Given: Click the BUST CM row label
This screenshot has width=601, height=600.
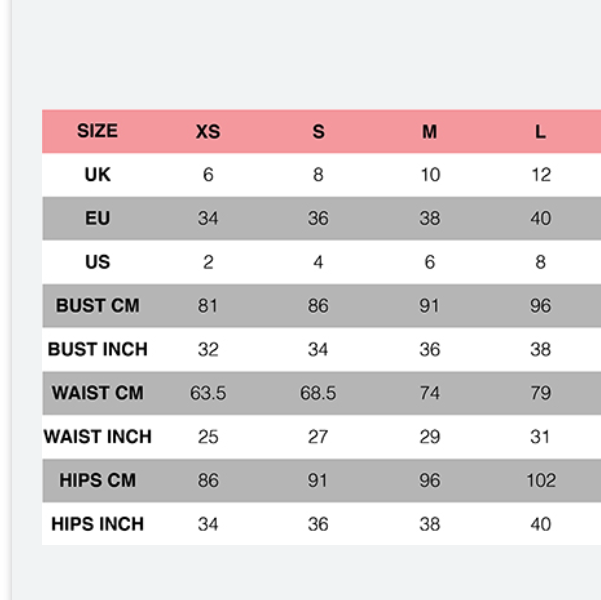Looking at the screenshot, I should [x=97, y=306].
